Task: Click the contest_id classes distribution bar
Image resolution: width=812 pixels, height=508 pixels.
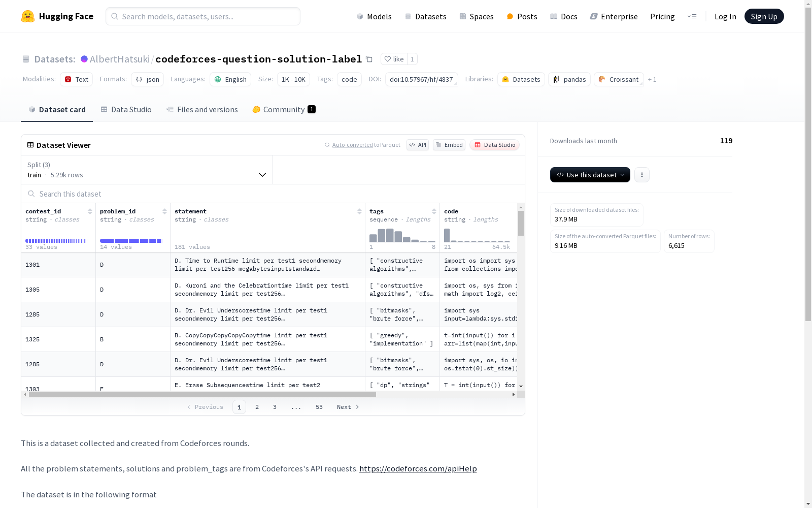Action: click(56, 241)
